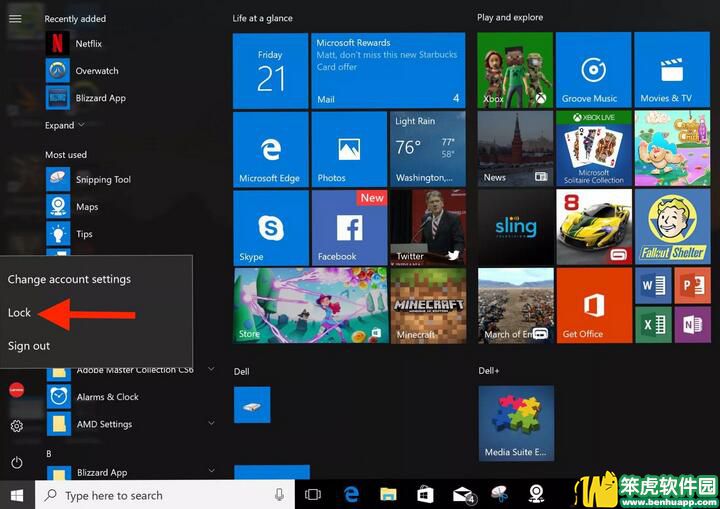Launch the Skype tile
Screen dimensions: 720x509
point(271,228)
